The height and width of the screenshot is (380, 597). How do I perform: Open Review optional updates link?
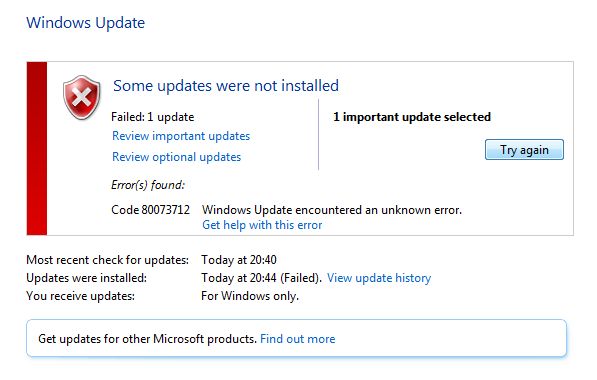176,157
